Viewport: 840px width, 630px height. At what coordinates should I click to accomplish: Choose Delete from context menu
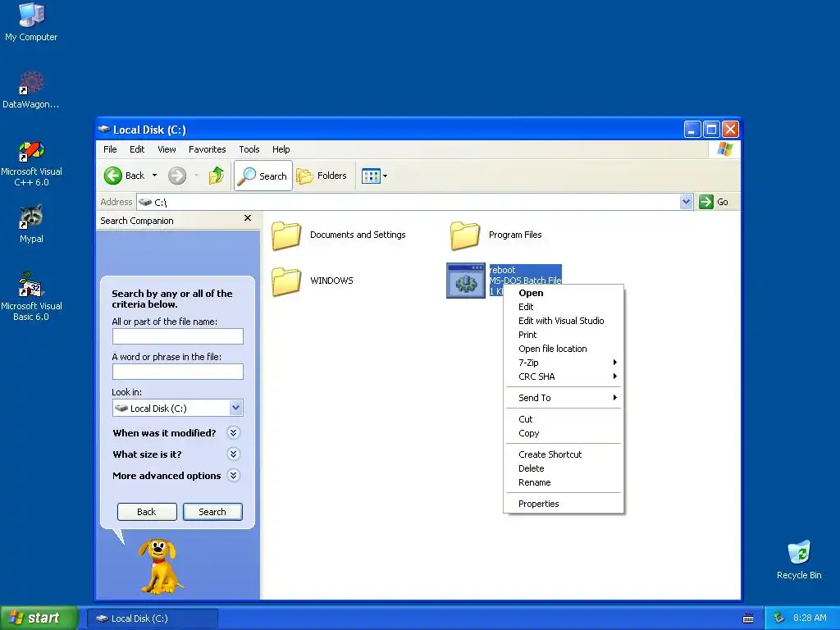click(x=564, y=468)
